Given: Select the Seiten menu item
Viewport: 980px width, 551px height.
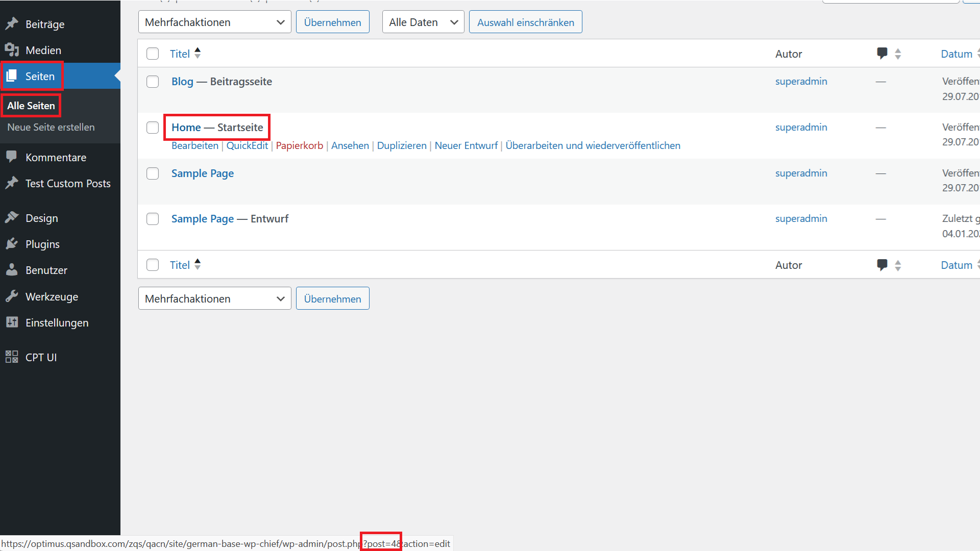Looking at the screenshot, I should [60, 76].
